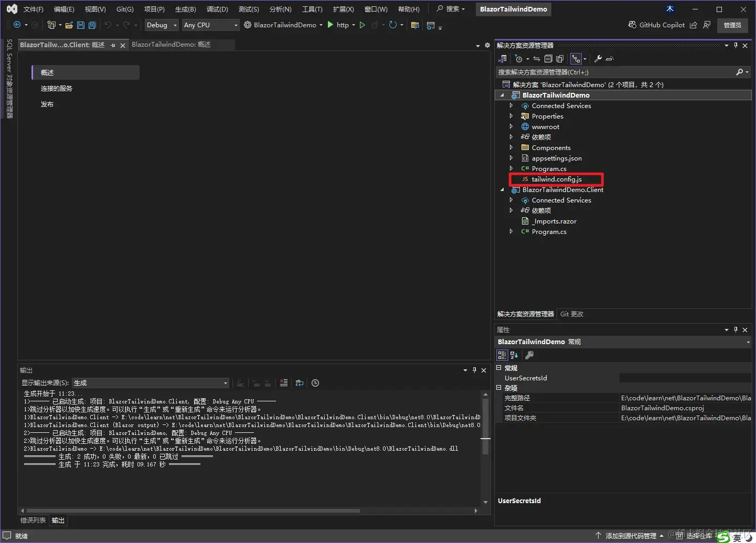
Task: Click the preview selected items icon
Action: pyautogui.click(x=610, y=59)
